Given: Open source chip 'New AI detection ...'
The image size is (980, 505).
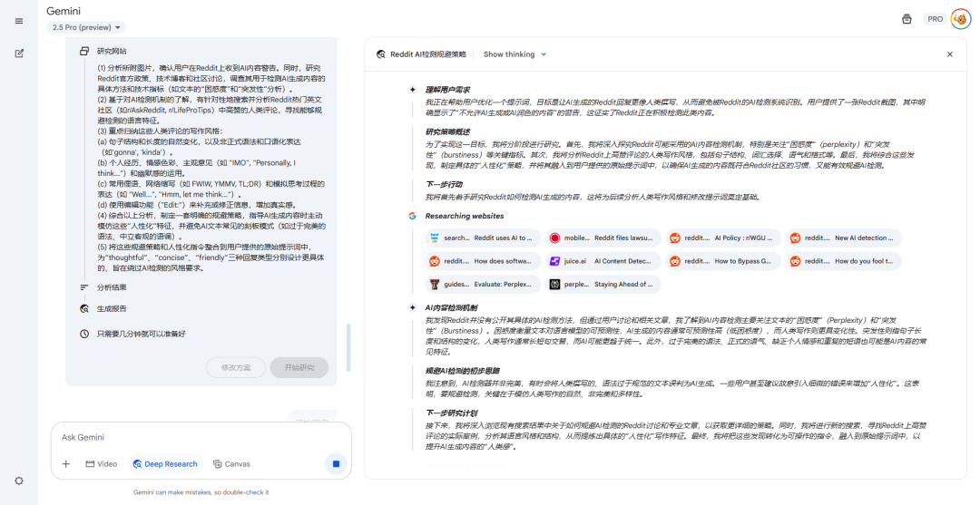Looking at the screenshot, I should (x=843, y=238).
